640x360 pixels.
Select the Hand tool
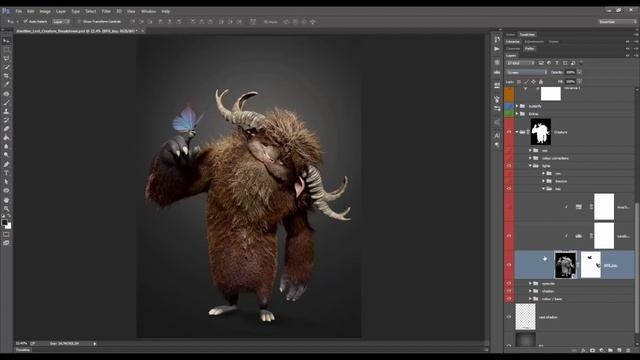point(6,200)
